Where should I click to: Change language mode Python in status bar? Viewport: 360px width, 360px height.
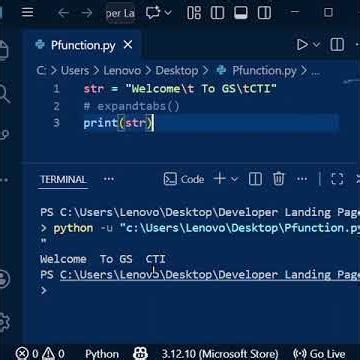[x=102, y=354]
